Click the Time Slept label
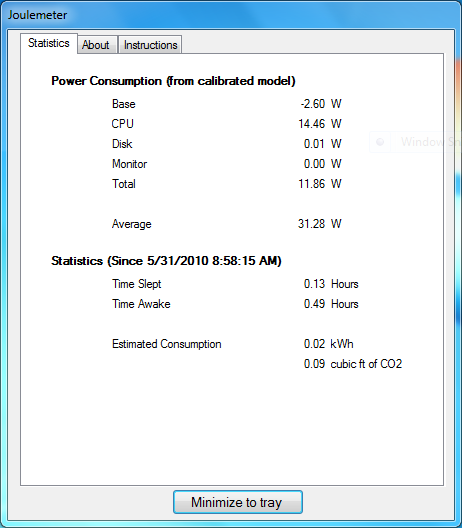 tap(137, 284)
